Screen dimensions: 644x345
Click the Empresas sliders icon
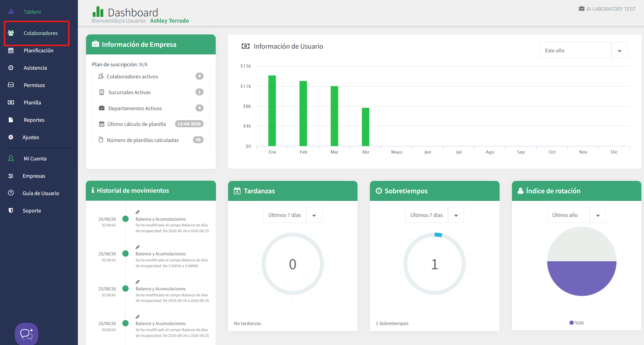(x=11, y=176)
